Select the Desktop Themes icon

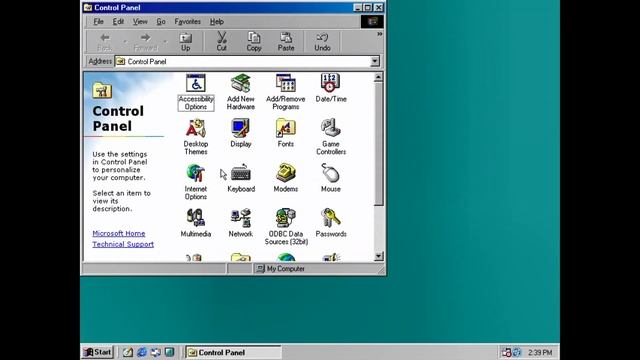click(x=196, y=137)
